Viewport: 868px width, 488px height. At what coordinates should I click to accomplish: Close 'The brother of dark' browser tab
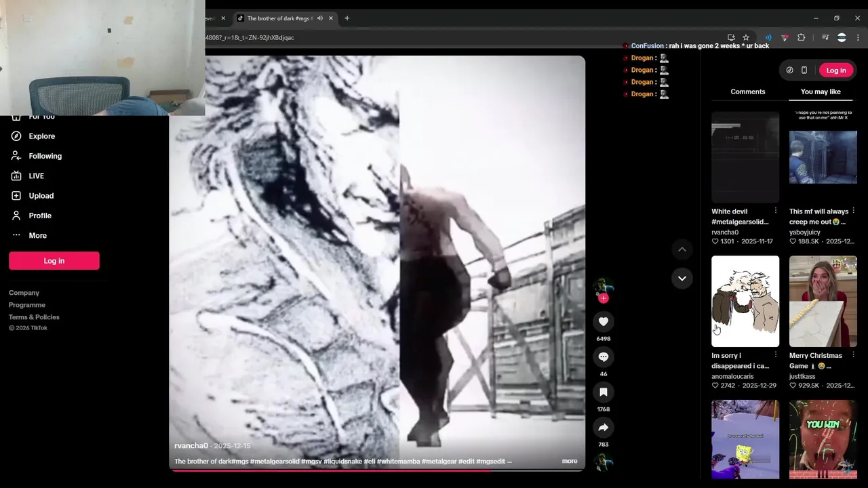coord(331,18)
